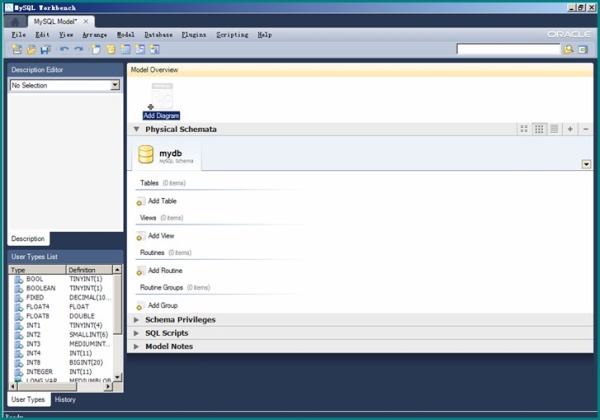Click left arrow of User Types horizontal scrollbar
Viewport: 600px width, 420px height.
(x=13, y=387)
